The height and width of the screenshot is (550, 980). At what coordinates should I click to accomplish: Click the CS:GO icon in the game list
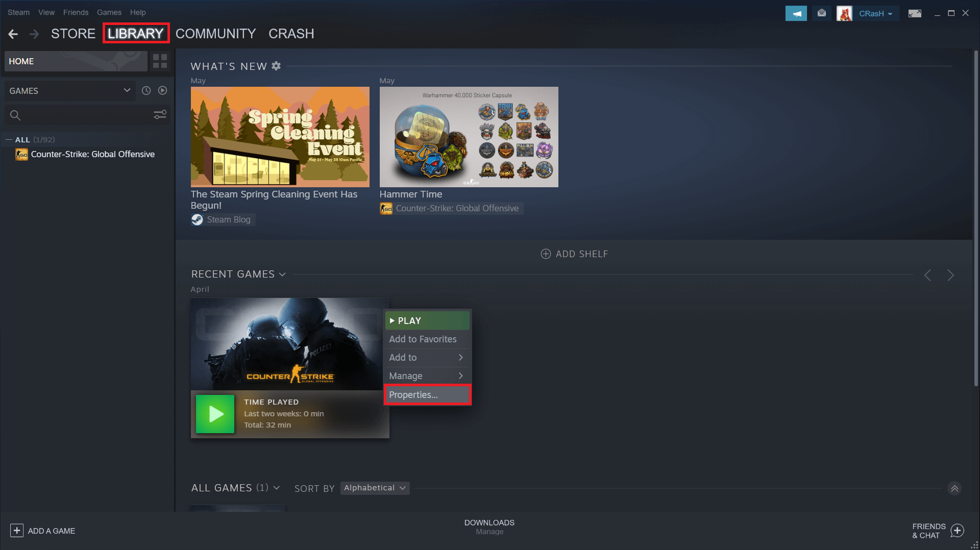coord(21,154)
